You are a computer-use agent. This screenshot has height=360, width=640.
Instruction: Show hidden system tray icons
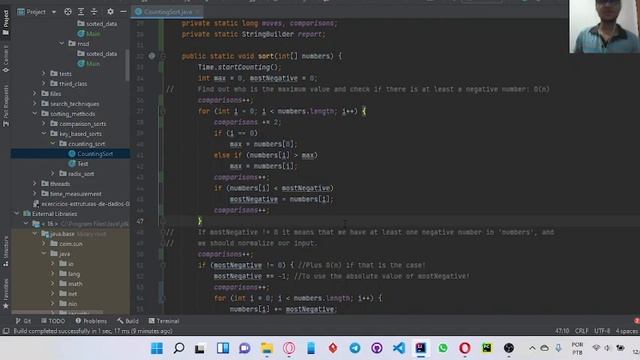click(x=532, y=348)
